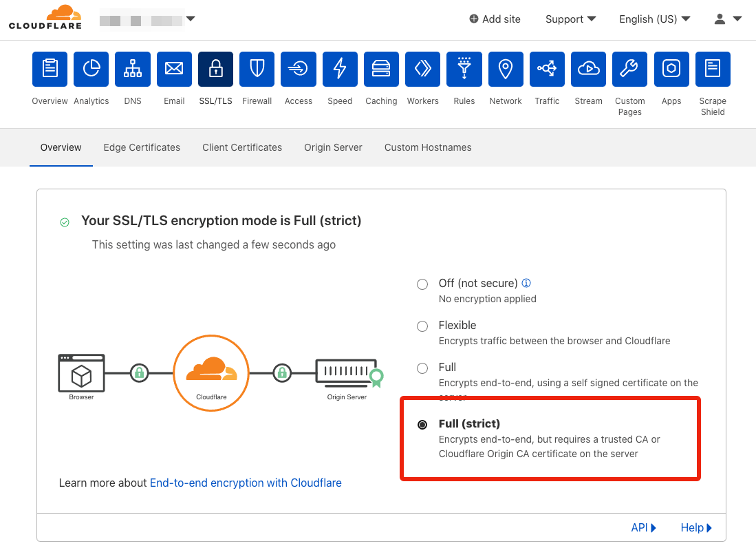Click the Caching icon
756x548 pixels.
381,69
